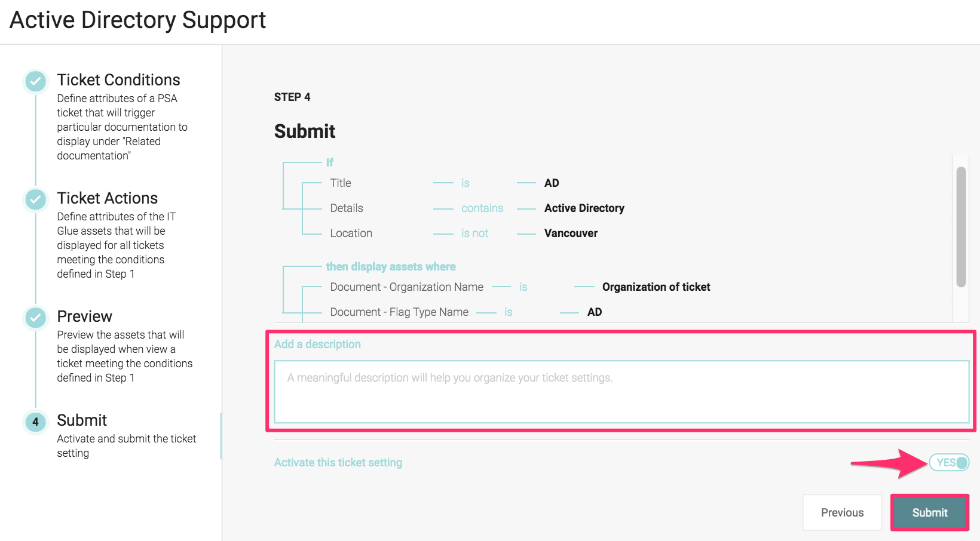The width and height of the screenshot is (980, 541).
Task: Toggle off the Activate this ticket setting switch
Action: pos(949,462)
